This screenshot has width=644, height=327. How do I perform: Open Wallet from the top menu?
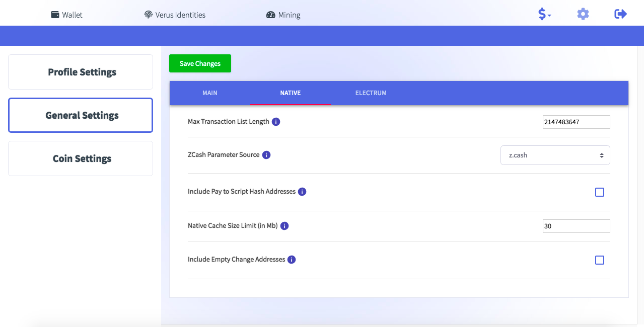pyautogui.click(x=67, y=15)
